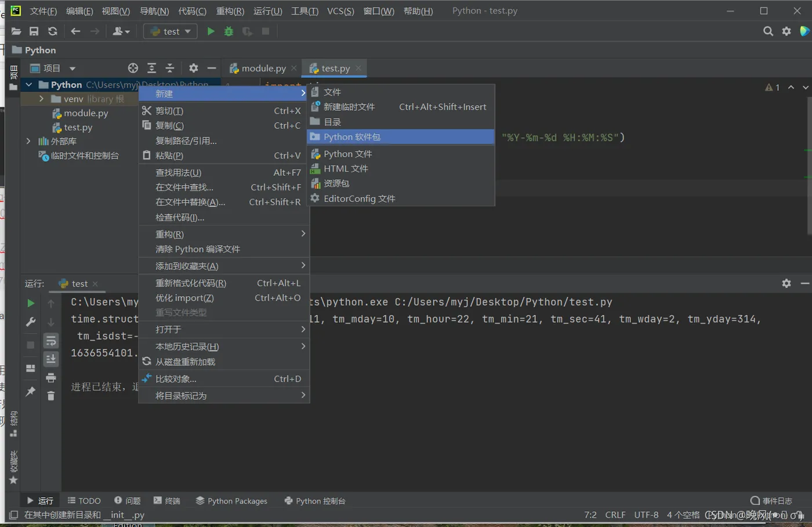
Task: Run 'test' with the green play icon
Action: click(x=211, y=31)
